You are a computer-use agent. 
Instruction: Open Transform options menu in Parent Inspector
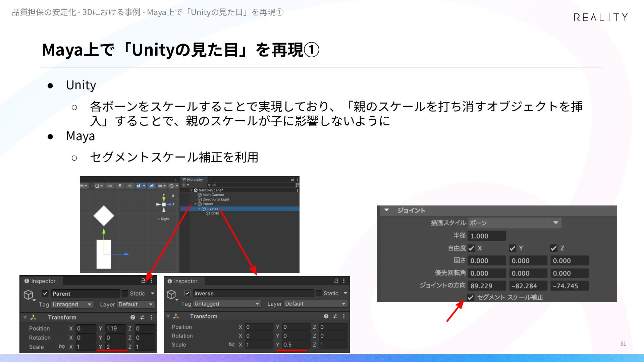[151, 317]
